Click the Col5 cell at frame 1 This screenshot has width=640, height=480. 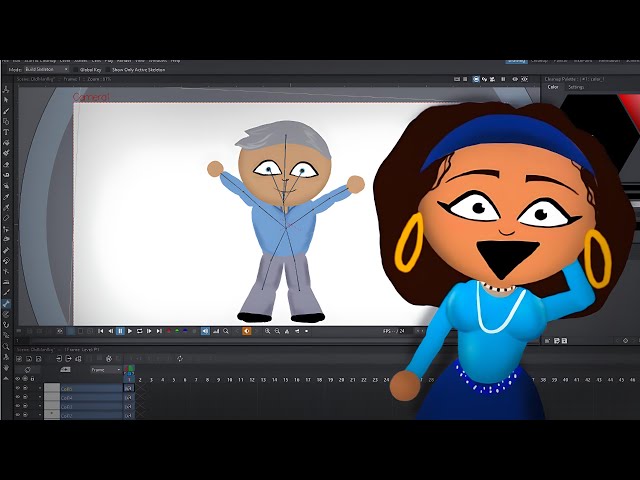129,389
